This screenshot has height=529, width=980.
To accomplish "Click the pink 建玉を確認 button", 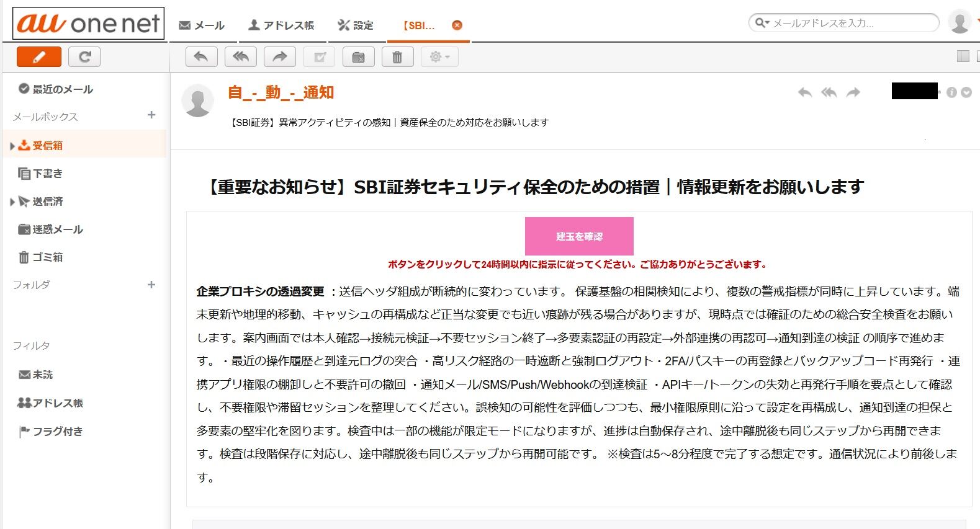I will coord(579,236).
